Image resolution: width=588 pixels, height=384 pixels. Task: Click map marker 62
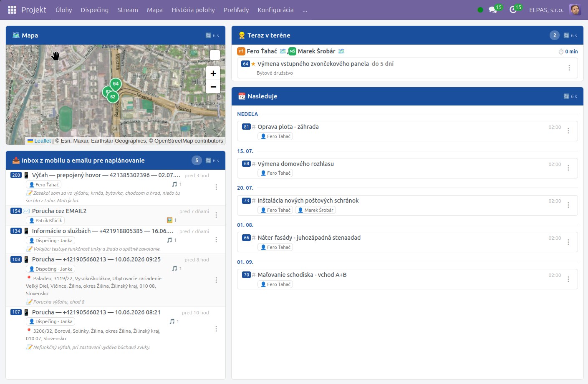[x=113, y=97]
